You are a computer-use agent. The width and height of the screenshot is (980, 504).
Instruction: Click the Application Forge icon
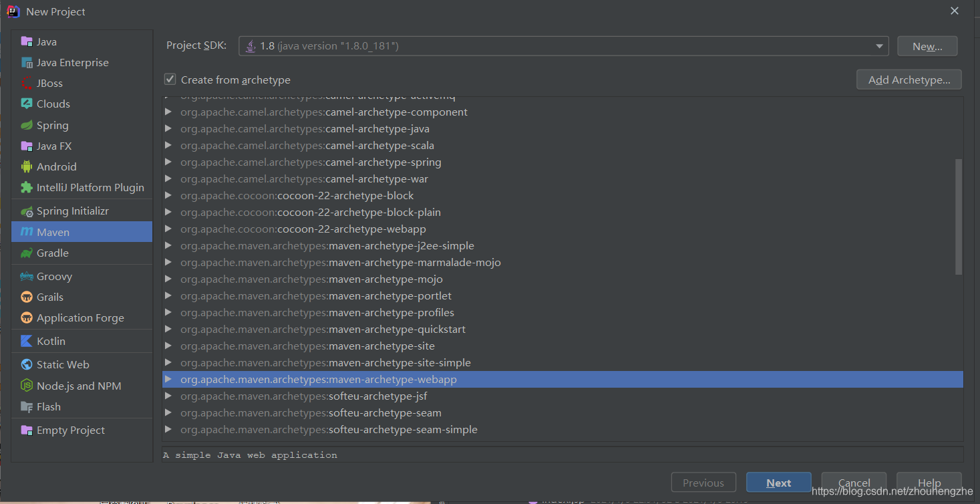pyautogui.click(x=27, y=318)
